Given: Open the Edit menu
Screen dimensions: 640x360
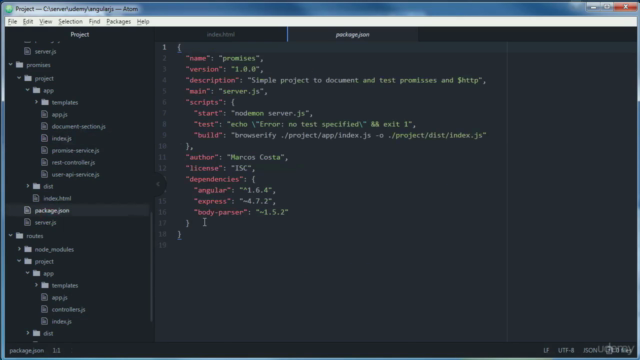Looking at the screenshot, I should click(28, 21).
